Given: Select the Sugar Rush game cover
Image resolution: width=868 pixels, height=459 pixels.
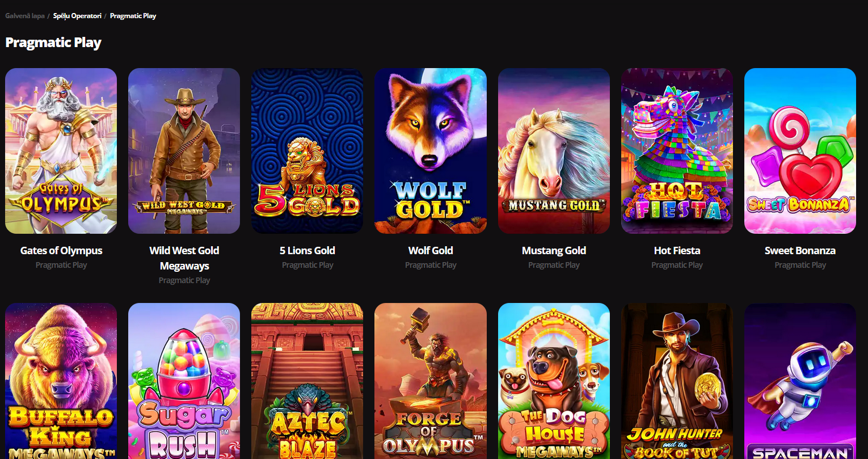Looking at the screenshot, I should [184, 381].
